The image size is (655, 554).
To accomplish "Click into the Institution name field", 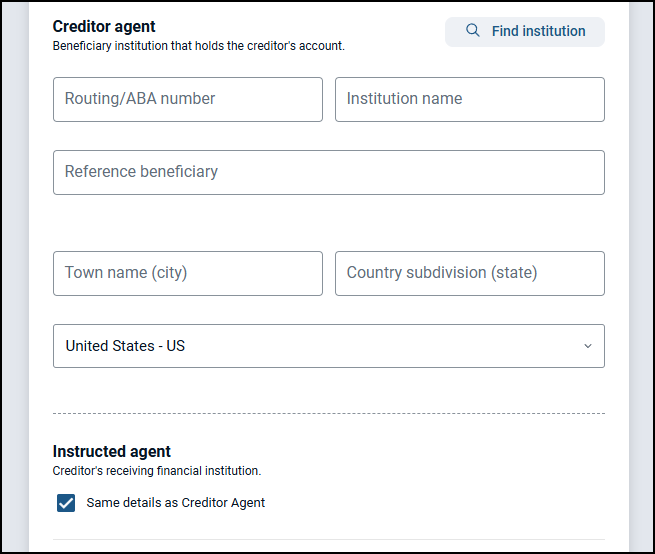I will pyautogui.click(x=469, y=99).
